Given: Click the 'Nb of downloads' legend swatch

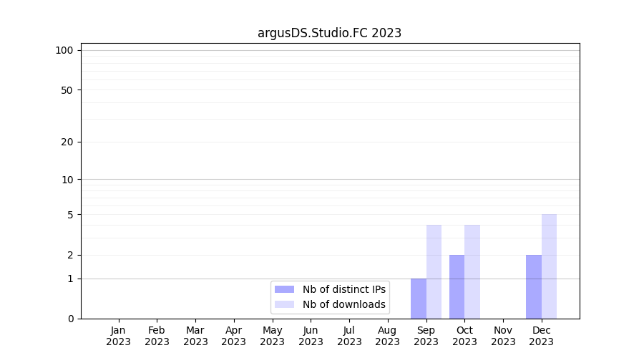Looking at the screenshot, I should point(284,304).
